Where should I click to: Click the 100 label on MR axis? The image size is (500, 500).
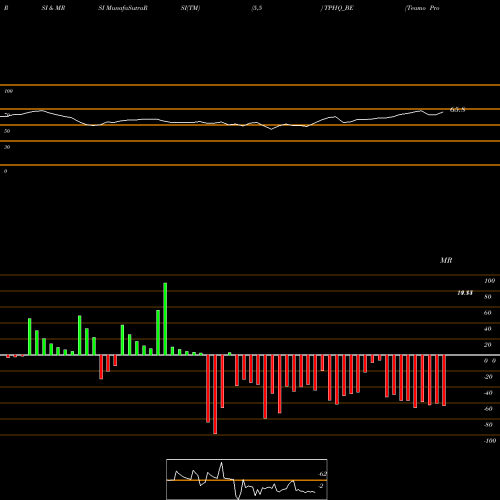(489, 281)
